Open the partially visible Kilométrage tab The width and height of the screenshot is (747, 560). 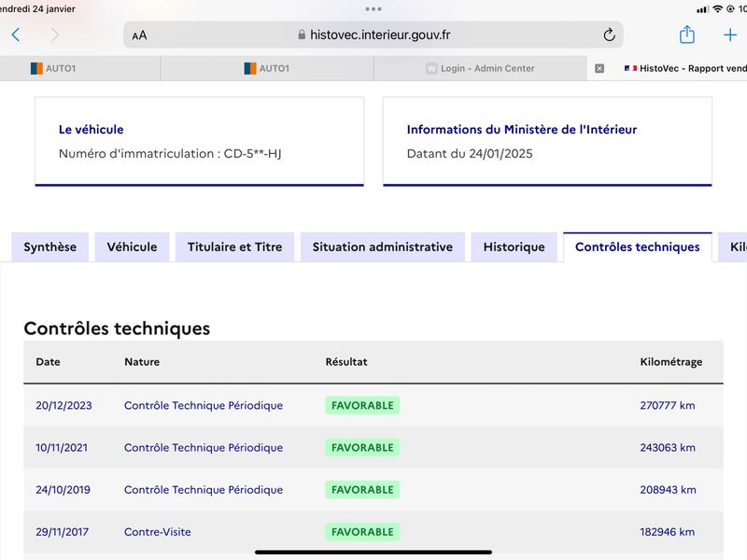pos(734,247)
